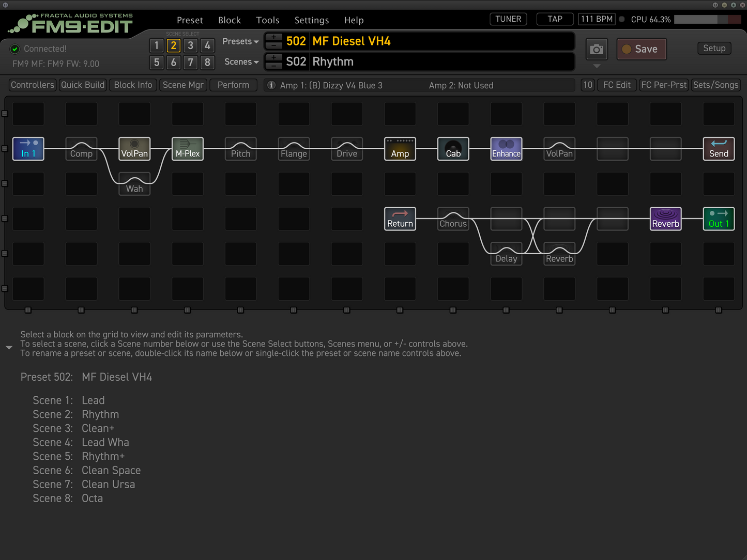Open the Scenes dropdown
The image size is (747, 560).
pos(240,61)
